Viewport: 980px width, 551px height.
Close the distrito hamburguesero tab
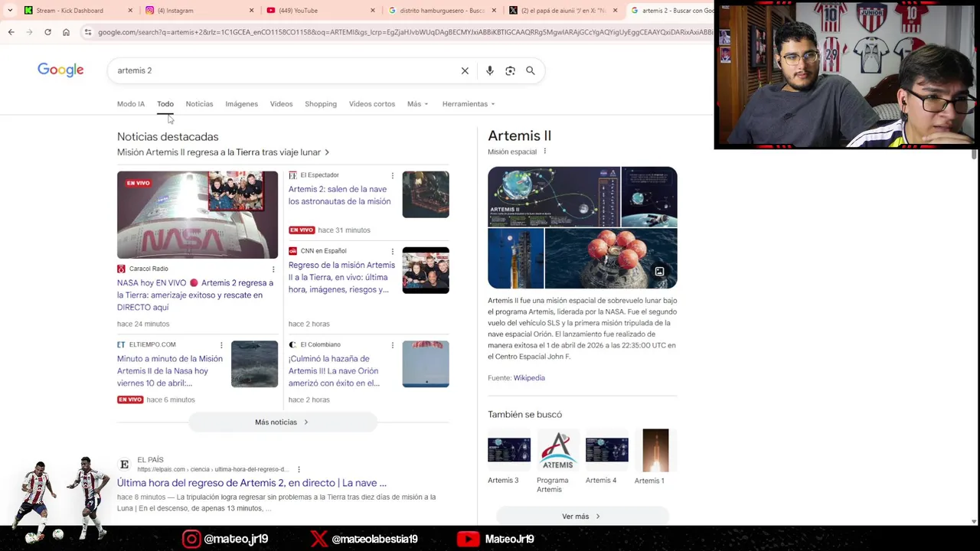pyautogui.click(x=494, y=11)
